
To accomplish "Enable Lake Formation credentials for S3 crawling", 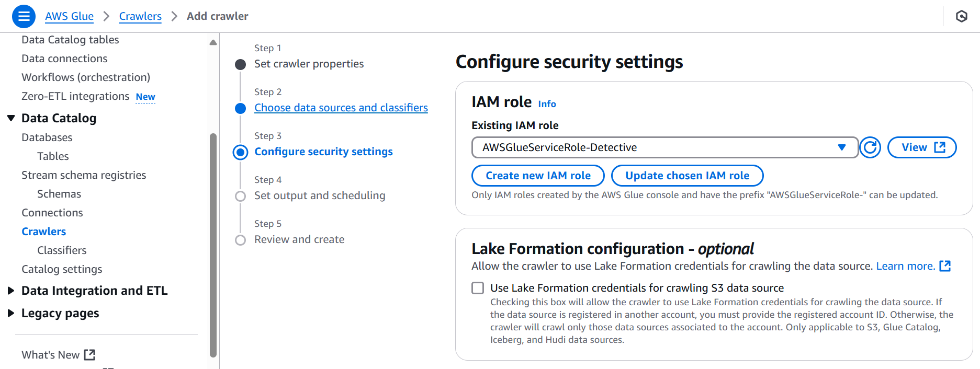I will pyautogui.click(x=478, y=288).
